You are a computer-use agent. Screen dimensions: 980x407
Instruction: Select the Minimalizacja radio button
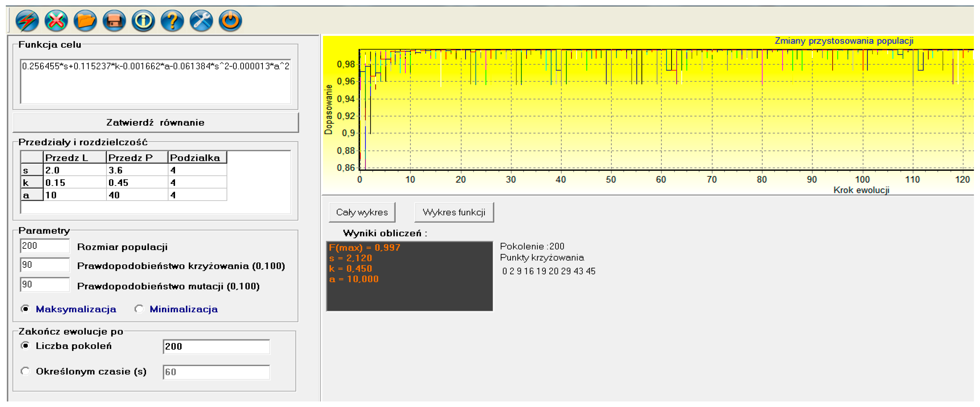coord(139,309)
